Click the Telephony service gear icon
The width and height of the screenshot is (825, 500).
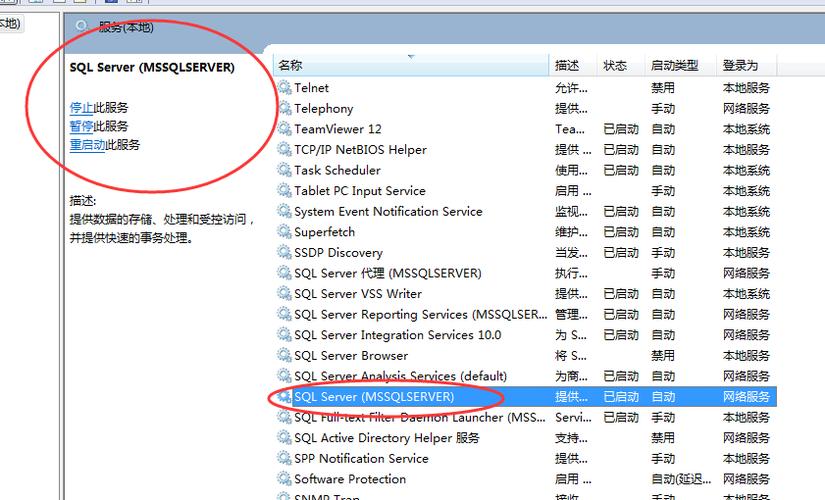click(285, 108)
